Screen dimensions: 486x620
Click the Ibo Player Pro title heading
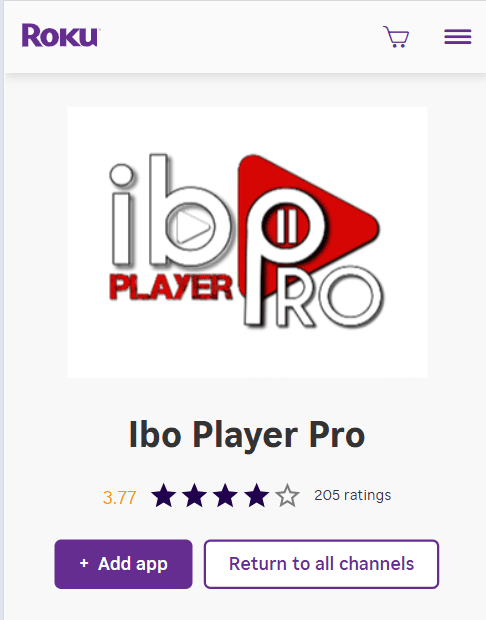click(x=247, y=435)
